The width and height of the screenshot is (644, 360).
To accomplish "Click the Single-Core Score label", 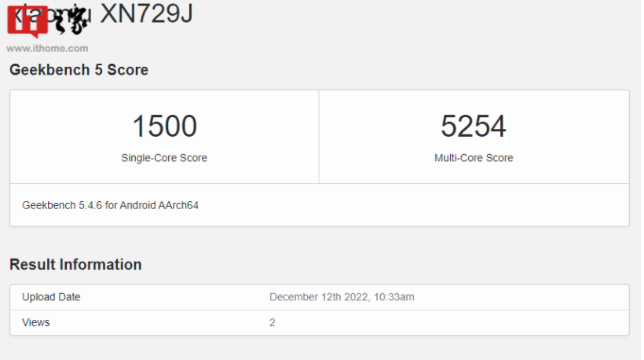I will pos(164,158).
